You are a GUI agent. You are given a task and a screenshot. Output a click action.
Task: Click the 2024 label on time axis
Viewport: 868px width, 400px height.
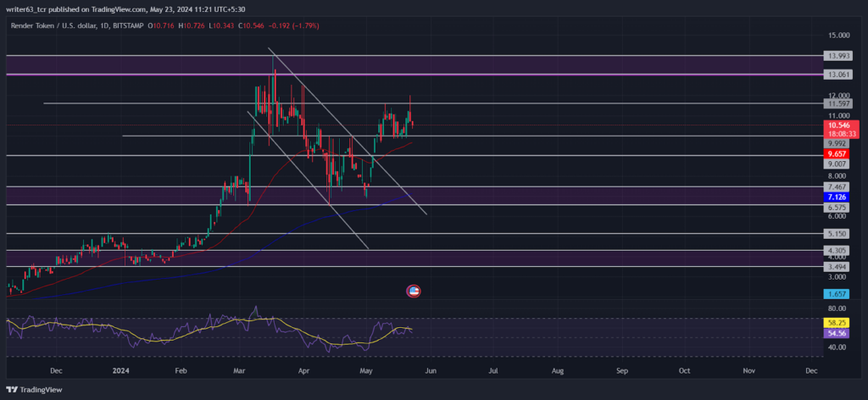[x=120, y=370]
